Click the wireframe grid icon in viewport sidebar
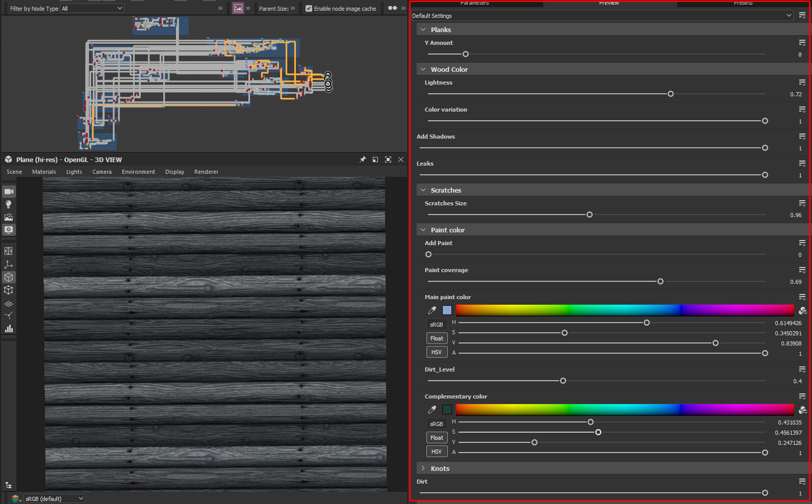This screenshot has width=812, height=504. pyautogui.click(x=9, y=251)
